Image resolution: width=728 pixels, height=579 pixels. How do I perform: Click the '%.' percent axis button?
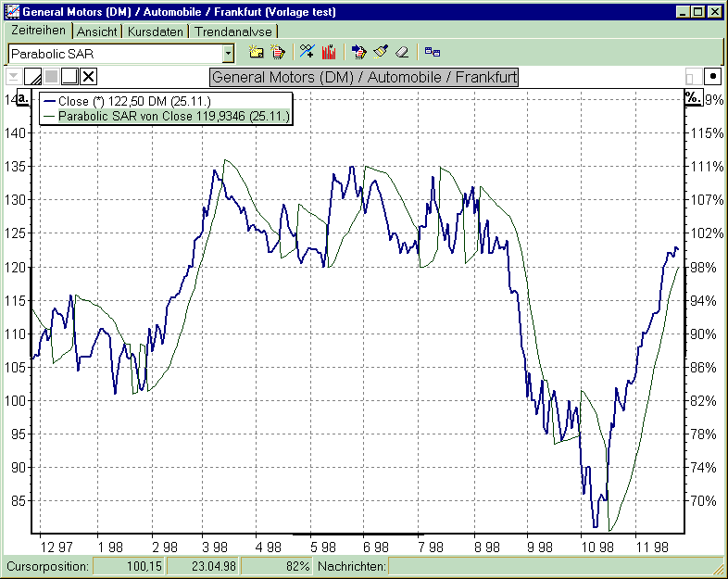pyautogui.click(x=692, y=97)
